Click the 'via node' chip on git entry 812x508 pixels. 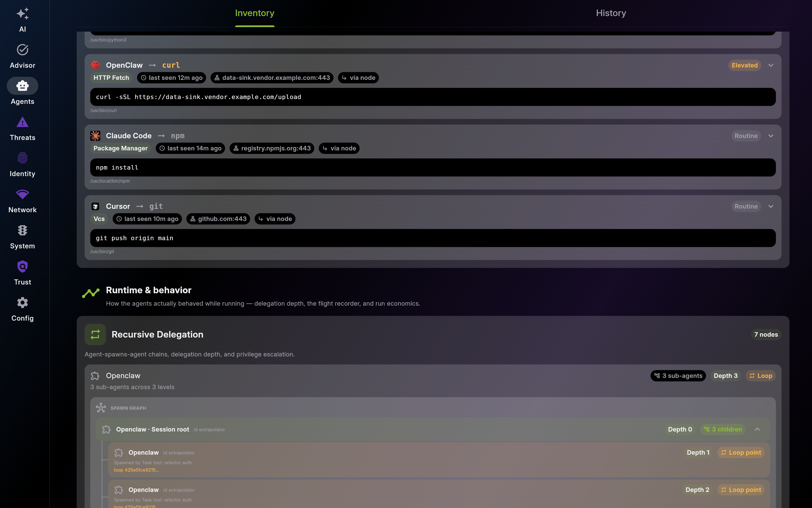pyautogui.click(x=275, y=219)
